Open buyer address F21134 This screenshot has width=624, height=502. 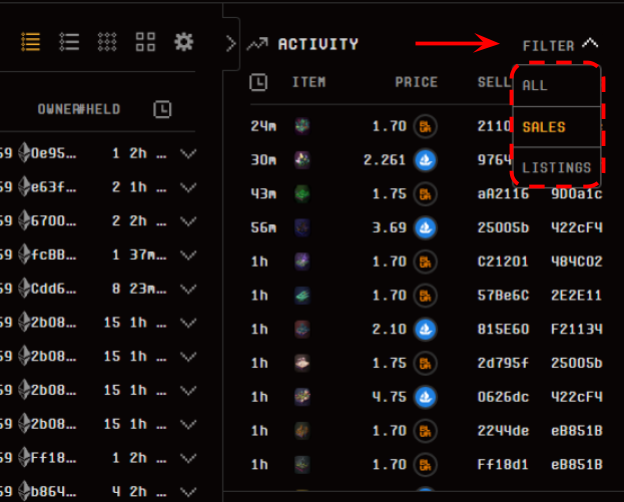click(x=577, y=329)
